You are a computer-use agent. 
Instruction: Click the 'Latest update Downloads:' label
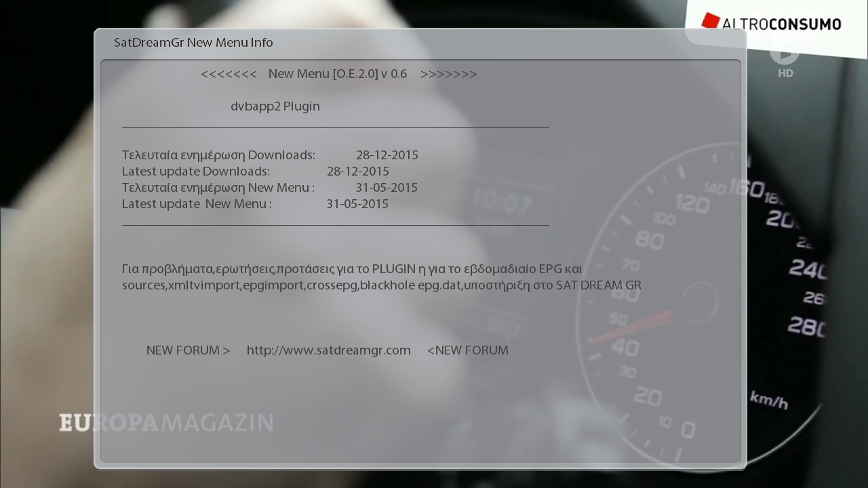click(195, 171)
